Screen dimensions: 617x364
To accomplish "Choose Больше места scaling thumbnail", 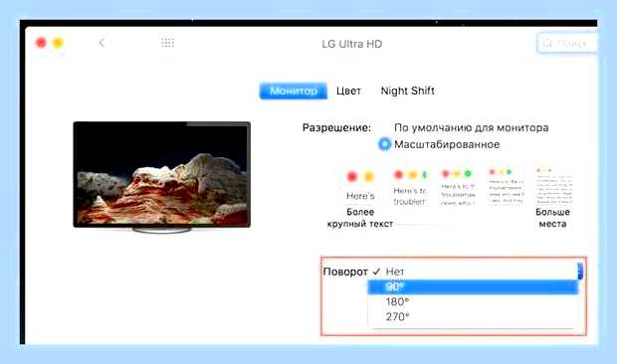I will point(554,186).
